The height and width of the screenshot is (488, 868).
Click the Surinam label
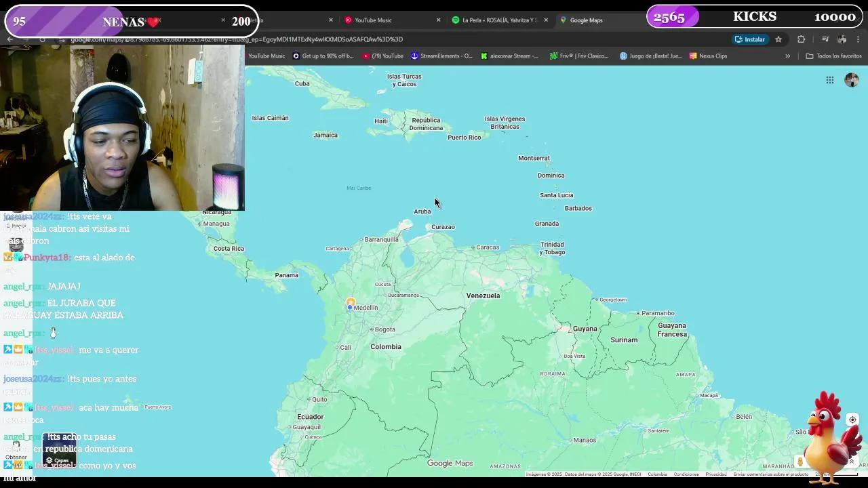pyautogui.click(x=624, y=340)
